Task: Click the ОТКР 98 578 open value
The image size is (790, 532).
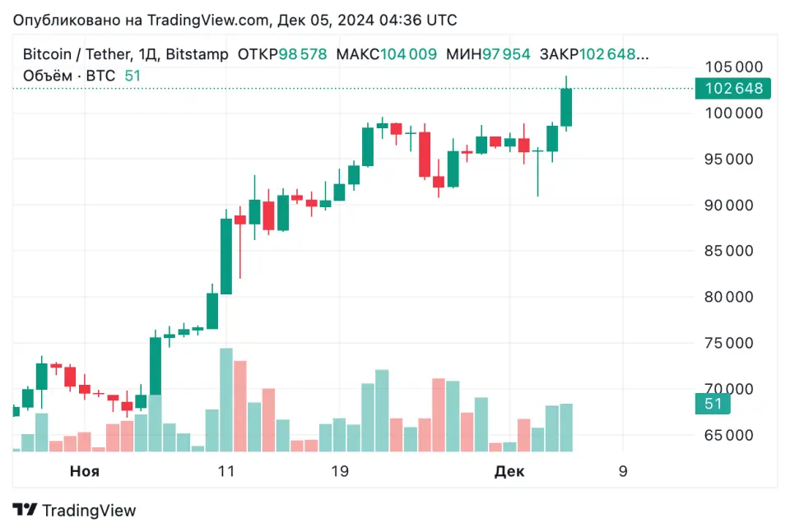Action: point(282,53)
